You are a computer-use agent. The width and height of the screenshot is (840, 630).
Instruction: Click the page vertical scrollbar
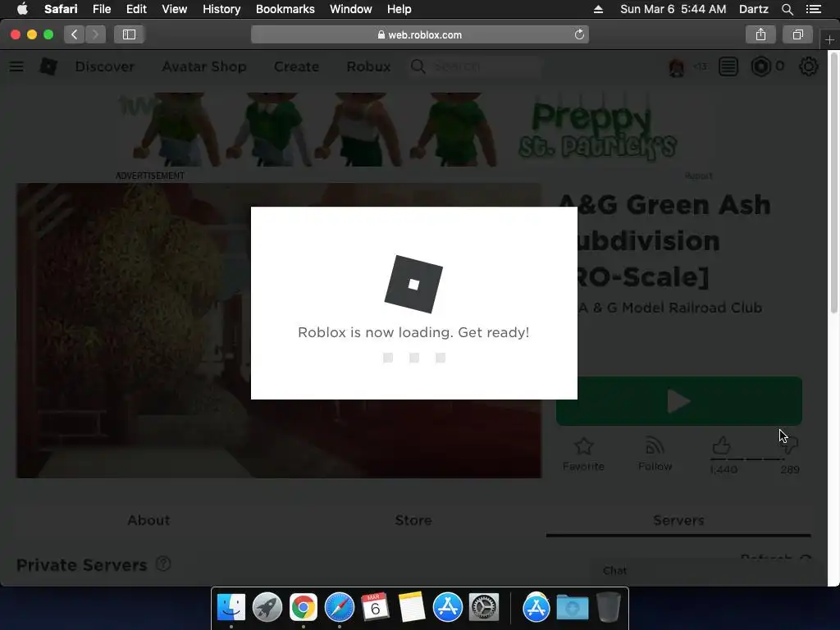point(833,182)
